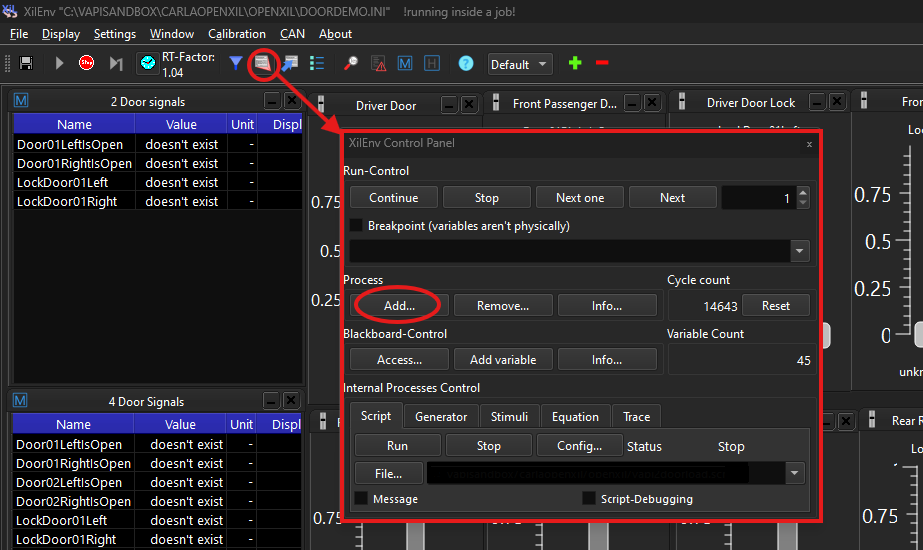Click the blue help question mark icon
Screen dimensions: 923x550
[x=465, y=63]
